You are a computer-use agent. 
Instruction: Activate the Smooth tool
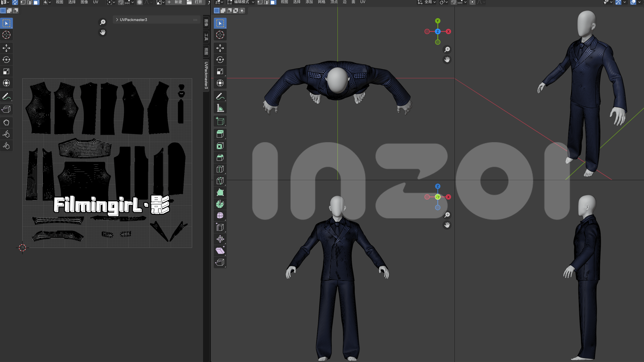coord(220,216)
